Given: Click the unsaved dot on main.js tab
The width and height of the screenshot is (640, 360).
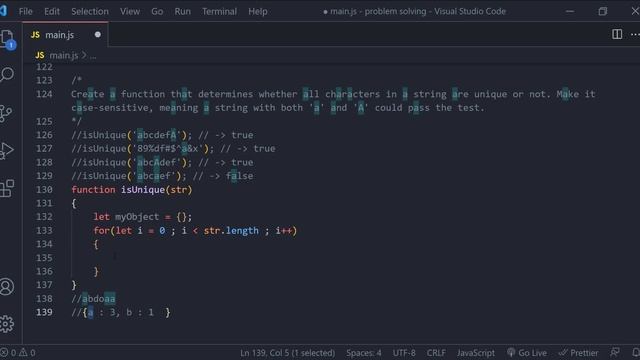Looking at the screenshot, I should point(98,35).
